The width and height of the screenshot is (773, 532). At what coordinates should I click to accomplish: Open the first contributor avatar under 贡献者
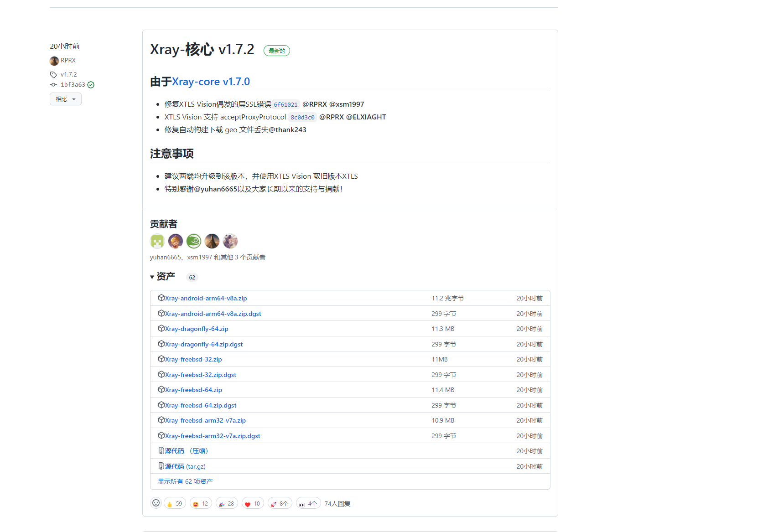pos(157,241)
